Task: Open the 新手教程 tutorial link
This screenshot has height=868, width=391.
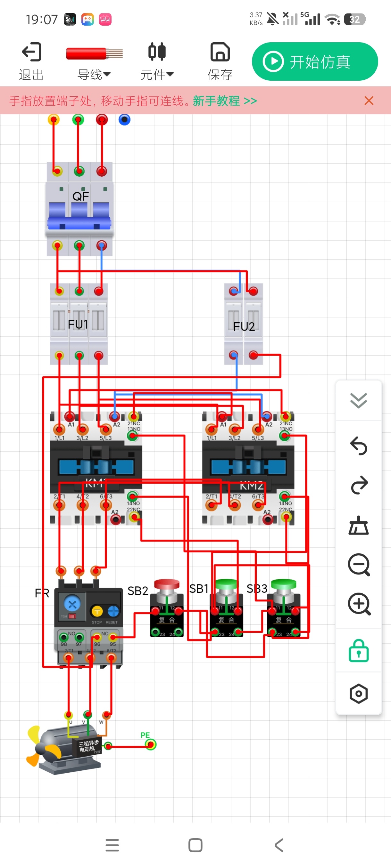Action: [225, 101]
